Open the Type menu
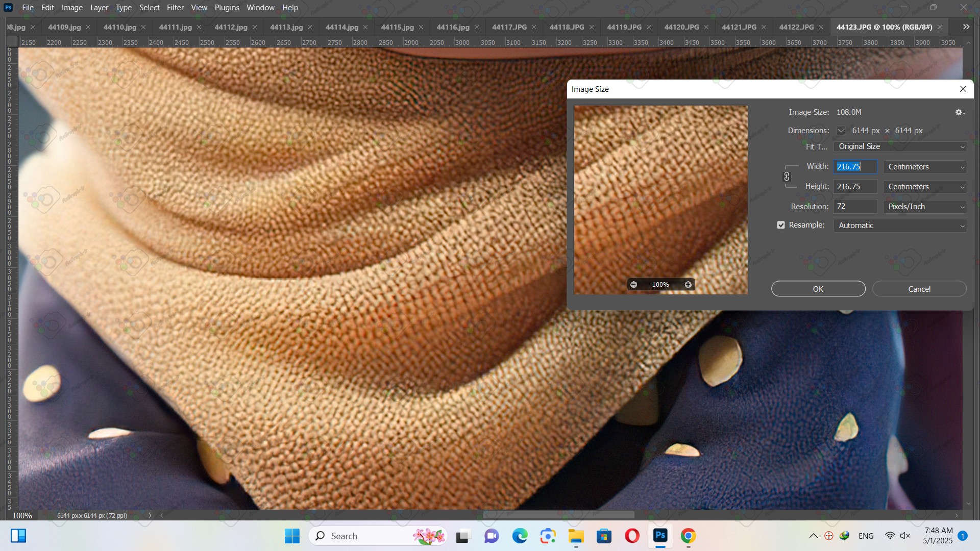 point(124,8)
